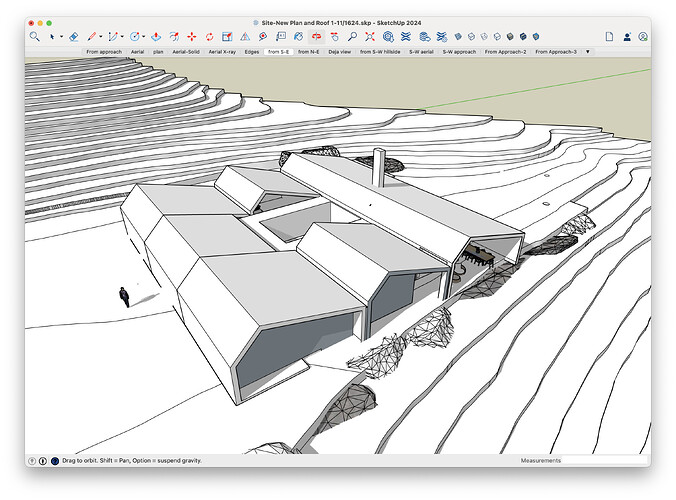Click the standing person figure in model
Image resolution: width=676 pixels, height=500 pixels.
click(124, 297)
